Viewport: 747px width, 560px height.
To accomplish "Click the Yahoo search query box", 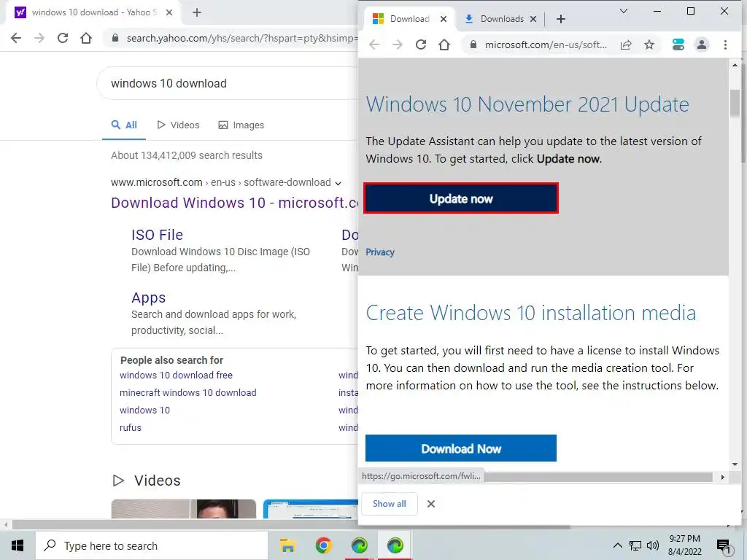I will tap(228, 83).
